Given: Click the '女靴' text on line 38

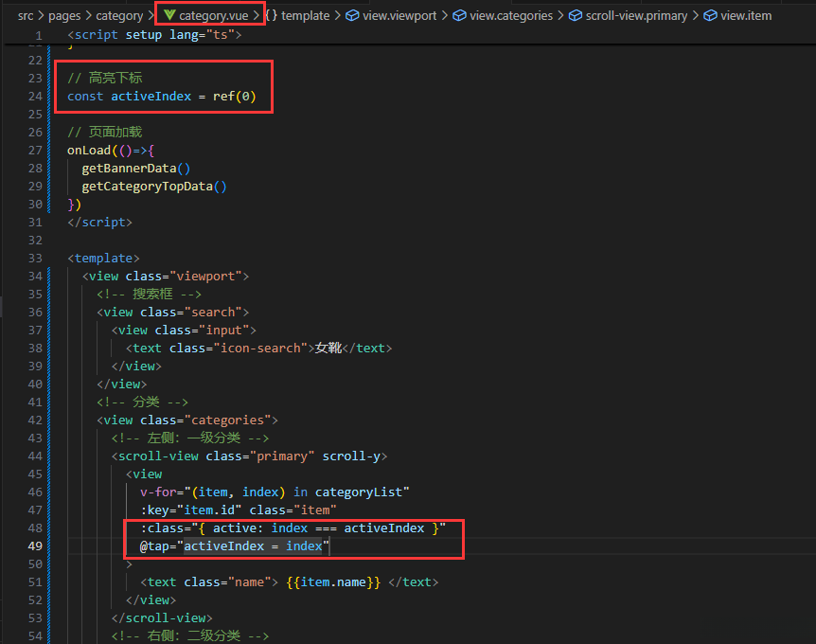Looking at the screenshot, I should coord(328,348).
